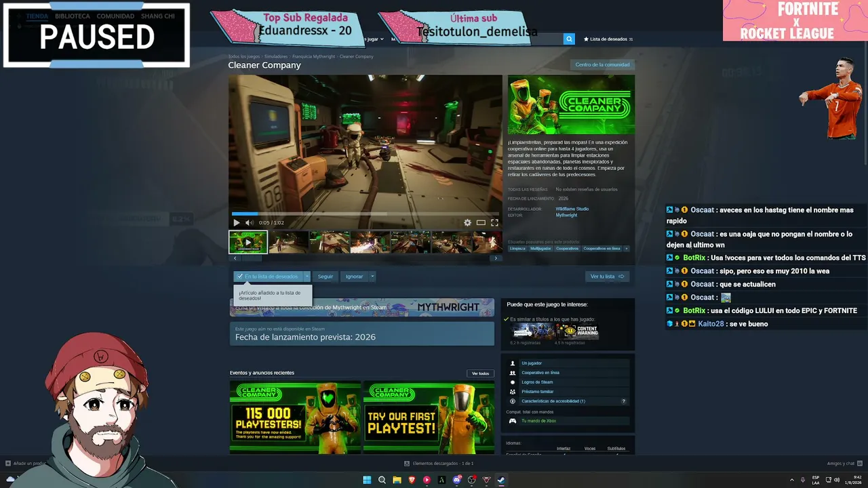The image size is (868, 488).
Task: Select the first trailer thumbnail with play icon
Action: 248,242
